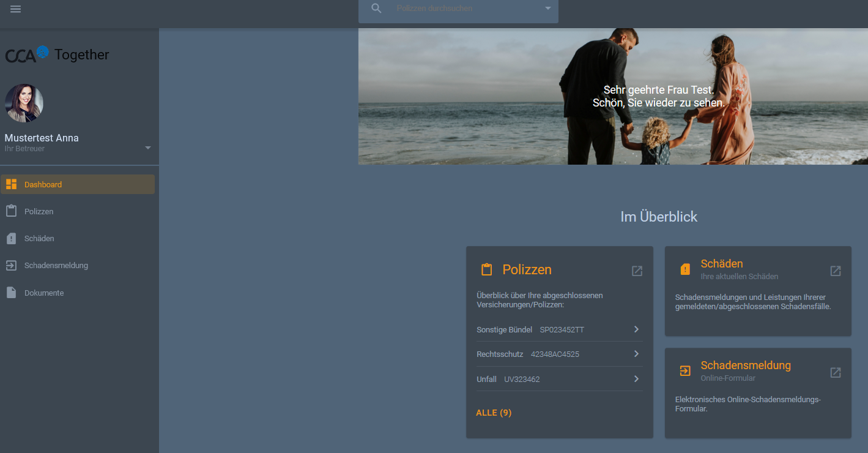Expand the Mustertest Anna advisor dropdown
Screen dimensions: 868x453
(x=147, y=148)
